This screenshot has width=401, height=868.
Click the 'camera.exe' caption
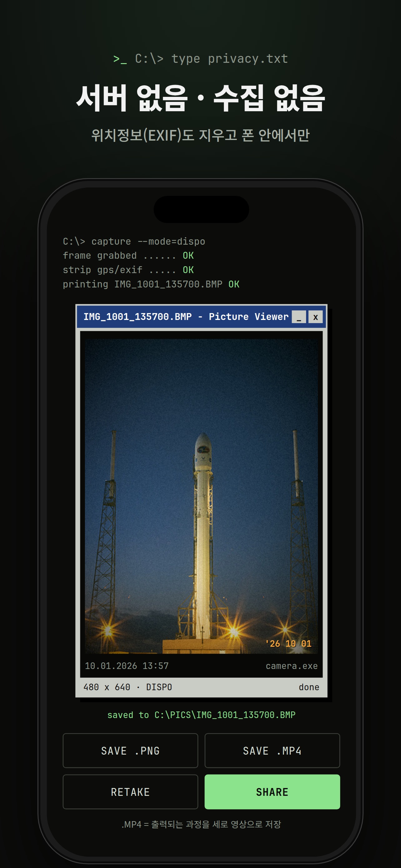[x=292, y=666]
